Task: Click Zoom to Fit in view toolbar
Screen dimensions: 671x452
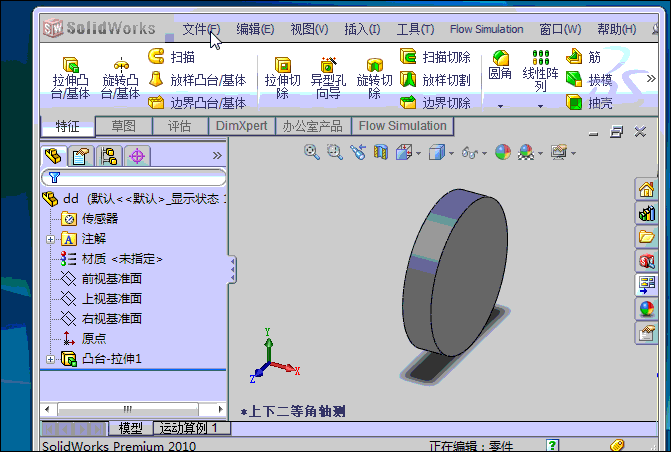Action: click(312, 152)
